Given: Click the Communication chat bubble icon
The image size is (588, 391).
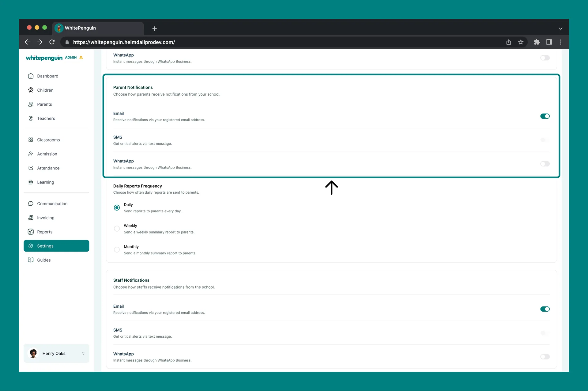Looking at the screenshot, I should tap(31, 203).
